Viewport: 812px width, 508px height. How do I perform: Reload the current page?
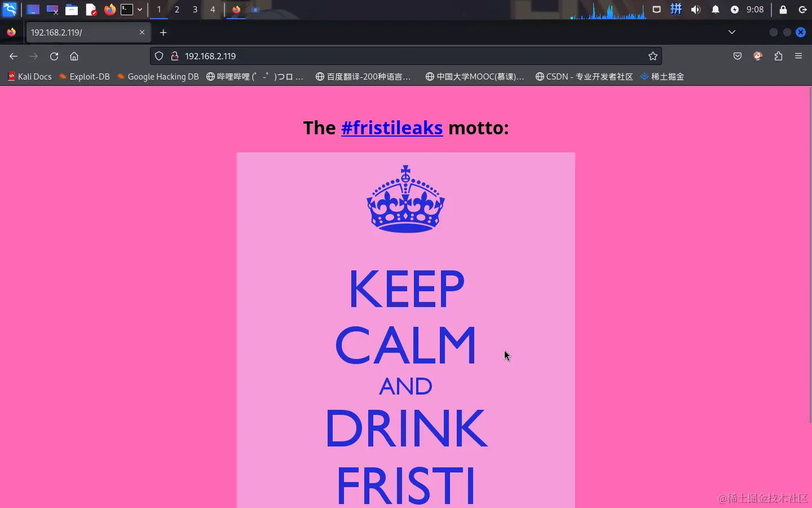pyautogui.click(x=54, y=56)
